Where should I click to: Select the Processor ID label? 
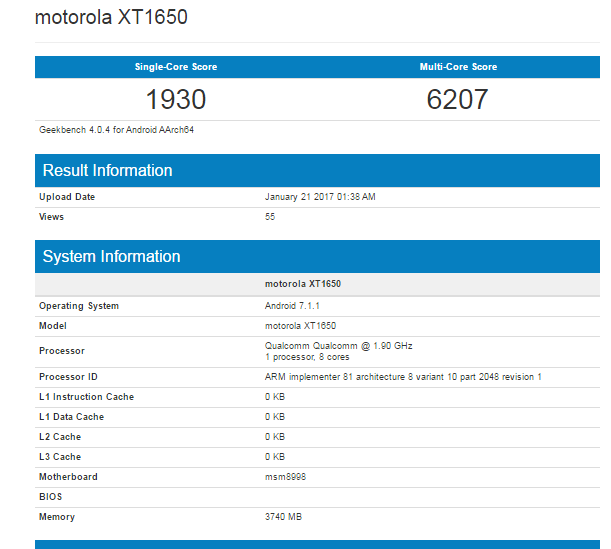(x=68, y=377)
